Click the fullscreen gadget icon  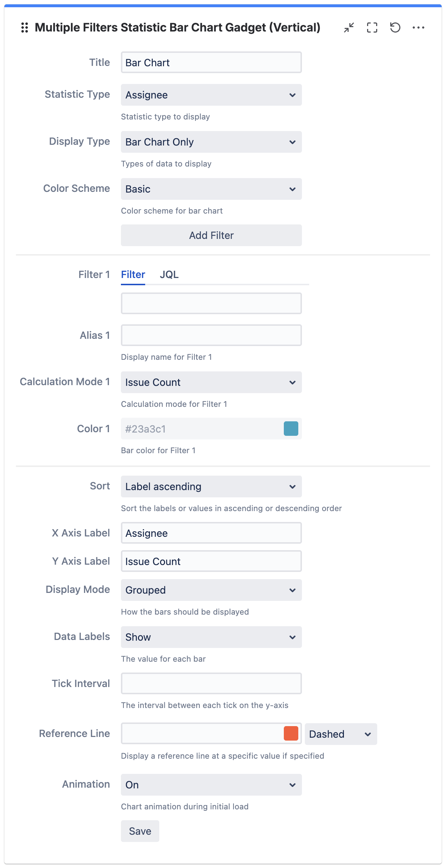[x=372, y=28]
